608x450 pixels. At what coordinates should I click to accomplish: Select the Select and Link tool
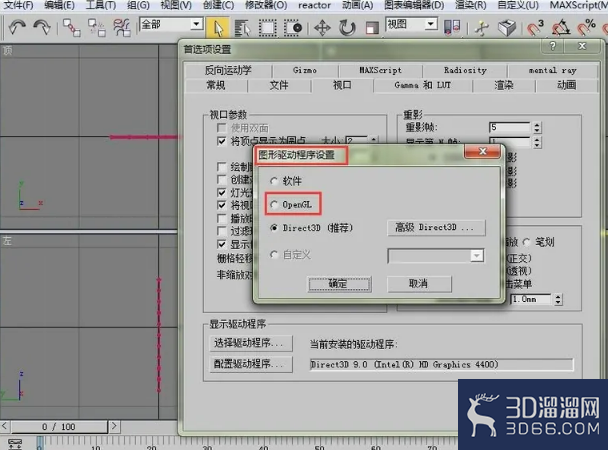click(72, 28)
